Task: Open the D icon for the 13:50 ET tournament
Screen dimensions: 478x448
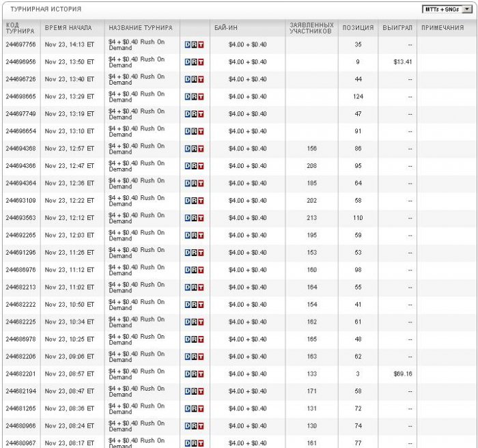Action: tap(188, 62)
